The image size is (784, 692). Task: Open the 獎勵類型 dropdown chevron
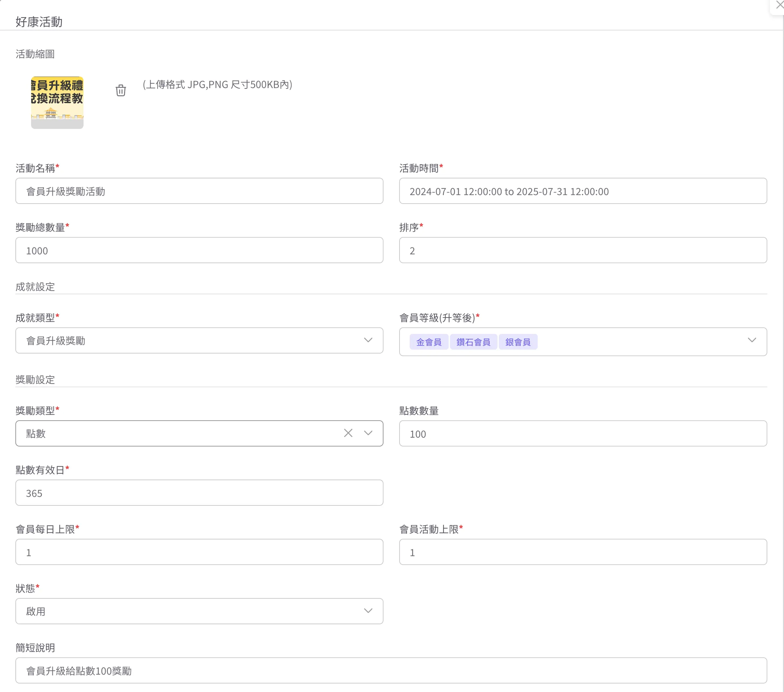[368, 433]
